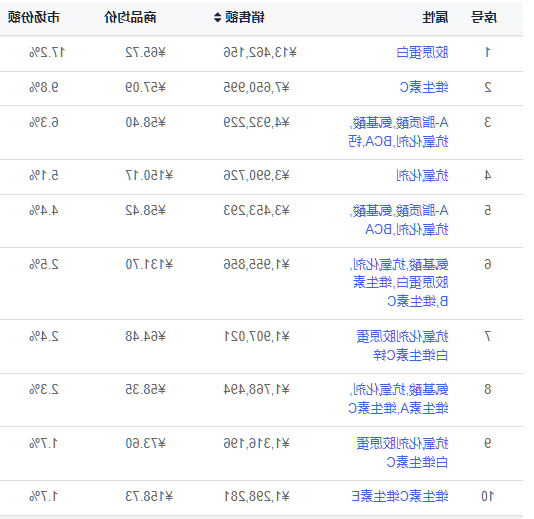Click the 属性 column header
This screenshot has height=519, width=534.
coord(435,17)
